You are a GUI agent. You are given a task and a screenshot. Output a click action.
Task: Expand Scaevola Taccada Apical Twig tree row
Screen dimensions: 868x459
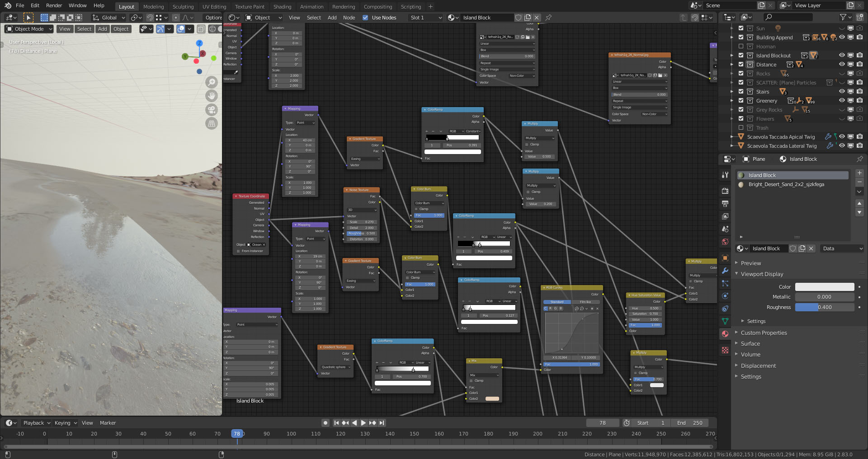(732, 137)
